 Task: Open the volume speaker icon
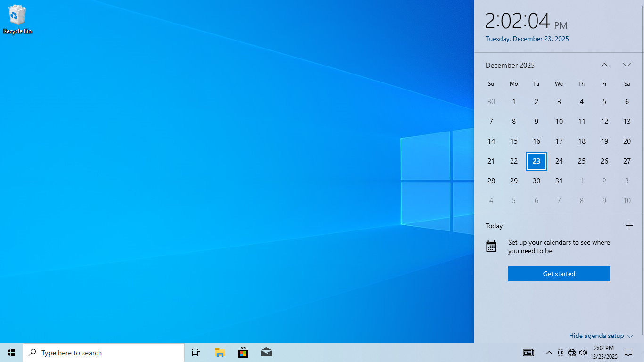583,353
